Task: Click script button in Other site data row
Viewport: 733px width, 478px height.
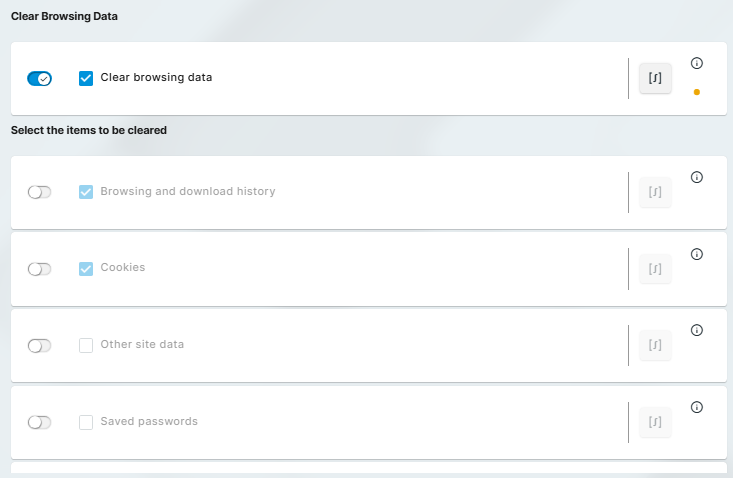Action: (x=655, y=345)
